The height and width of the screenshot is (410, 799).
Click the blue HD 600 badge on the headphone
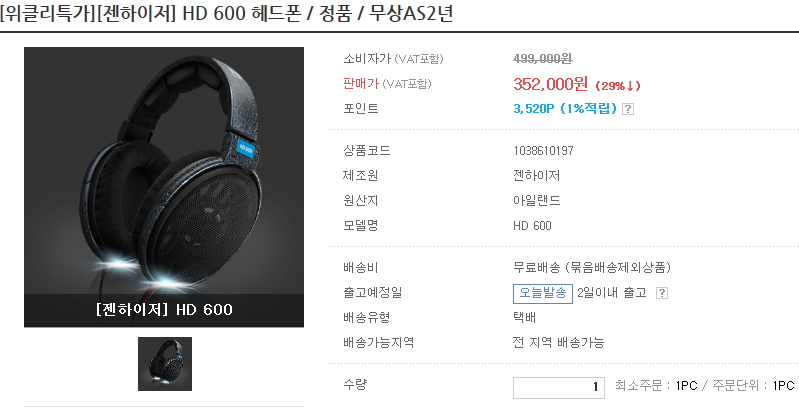246,149
